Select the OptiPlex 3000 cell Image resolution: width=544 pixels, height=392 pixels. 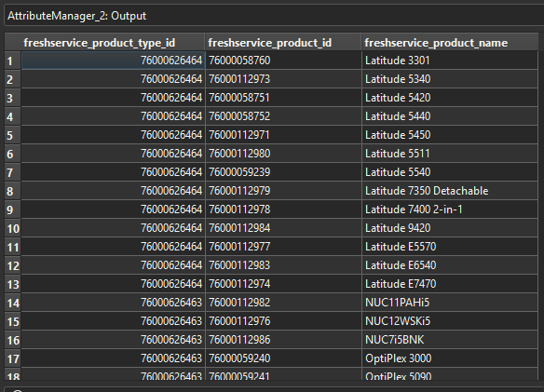(x=450, y=358)
